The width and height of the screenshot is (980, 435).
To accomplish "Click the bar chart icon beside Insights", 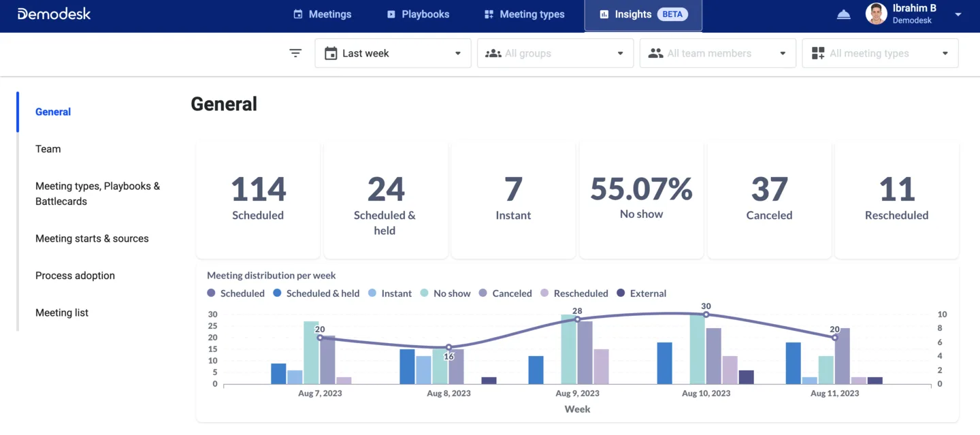I will (604, 14).
